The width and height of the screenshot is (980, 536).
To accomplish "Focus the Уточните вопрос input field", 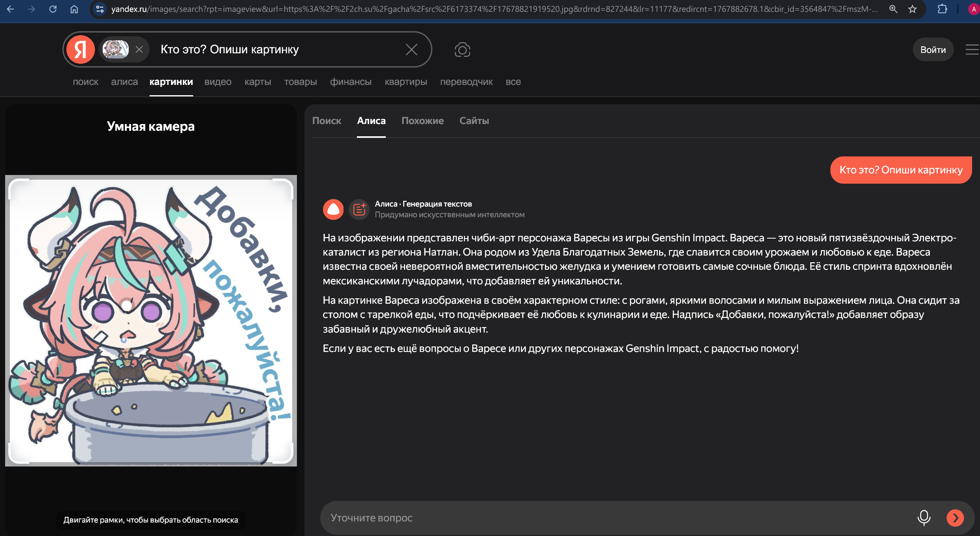I will [x=592, y=517].
